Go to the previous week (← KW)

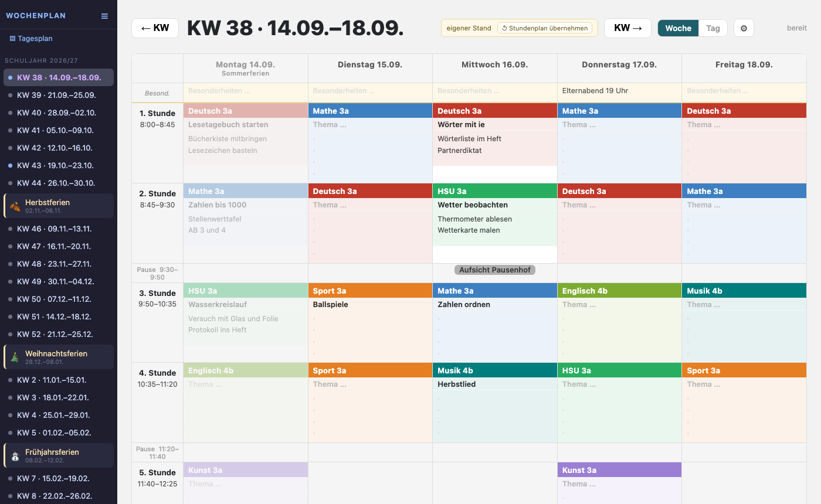[155, 28]
